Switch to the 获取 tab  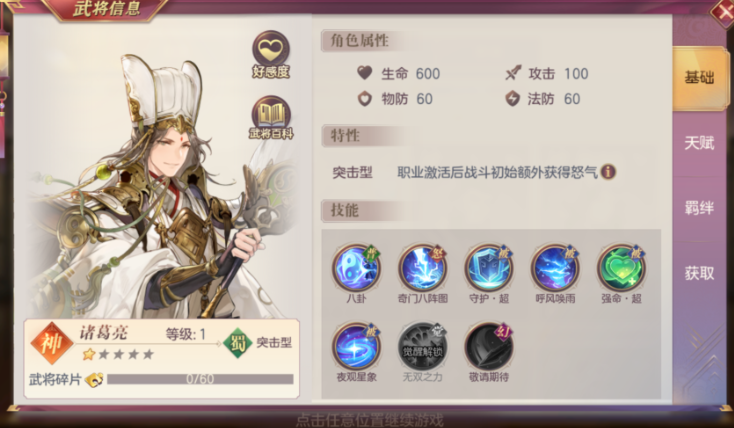tap(699, 273)
